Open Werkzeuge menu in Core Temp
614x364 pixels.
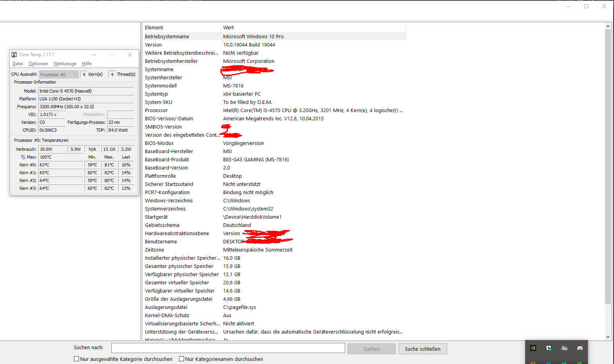click(x=65, y=64)
